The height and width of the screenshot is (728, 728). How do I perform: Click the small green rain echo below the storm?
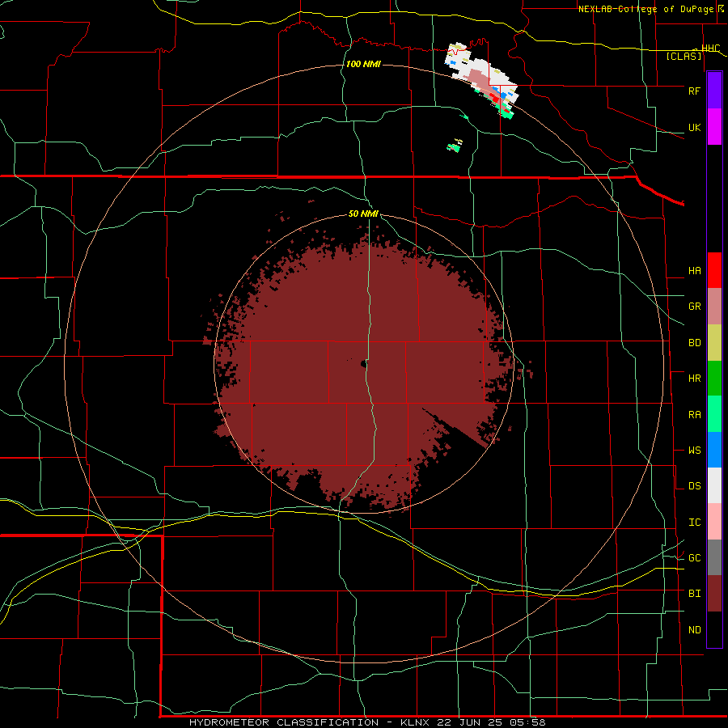454,148
